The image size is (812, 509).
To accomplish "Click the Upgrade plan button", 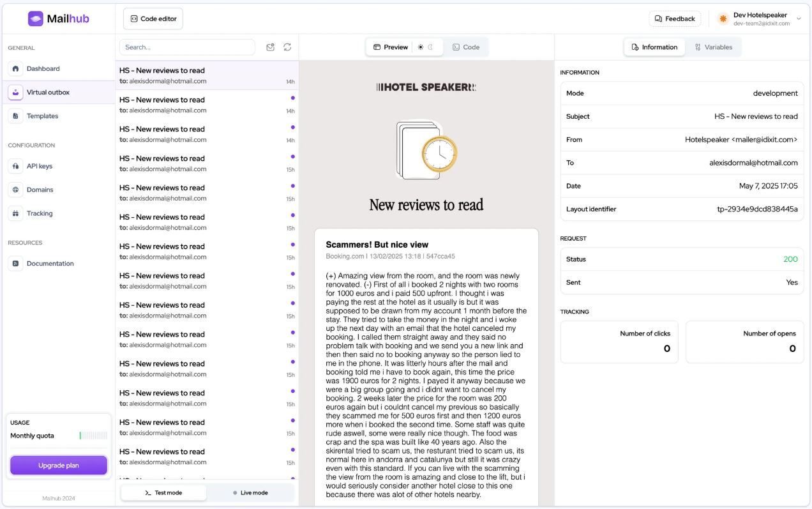I will [x=59, y=466].
